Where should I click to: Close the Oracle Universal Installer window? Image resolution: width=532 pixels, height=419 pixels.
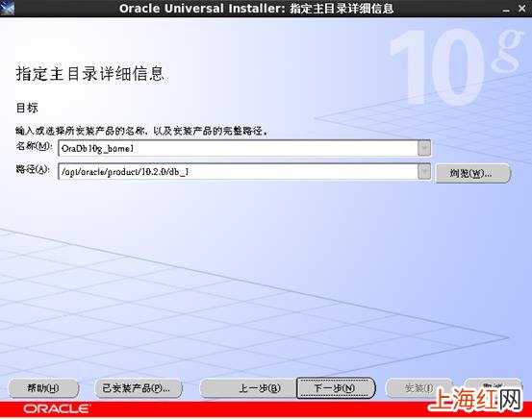click(x=522, y=9)
